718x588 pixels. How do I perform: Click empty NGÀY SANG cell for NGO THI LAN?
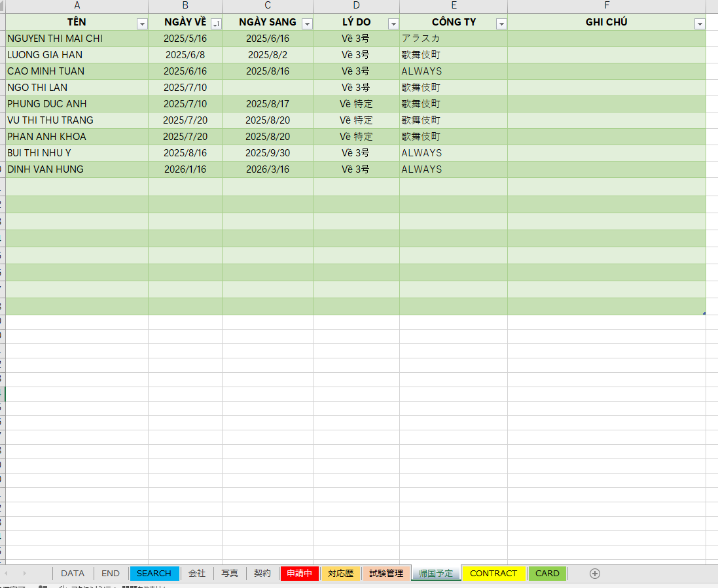267,88
